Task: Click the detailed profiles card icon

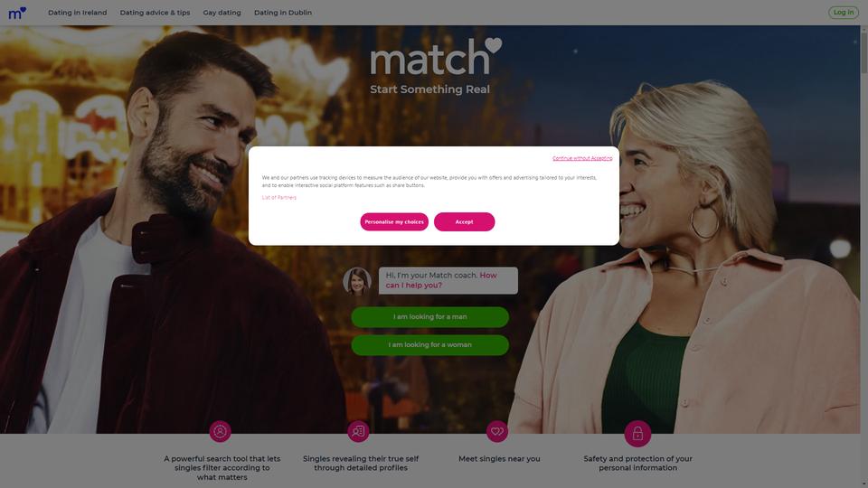Action: [x=358, y=431]
